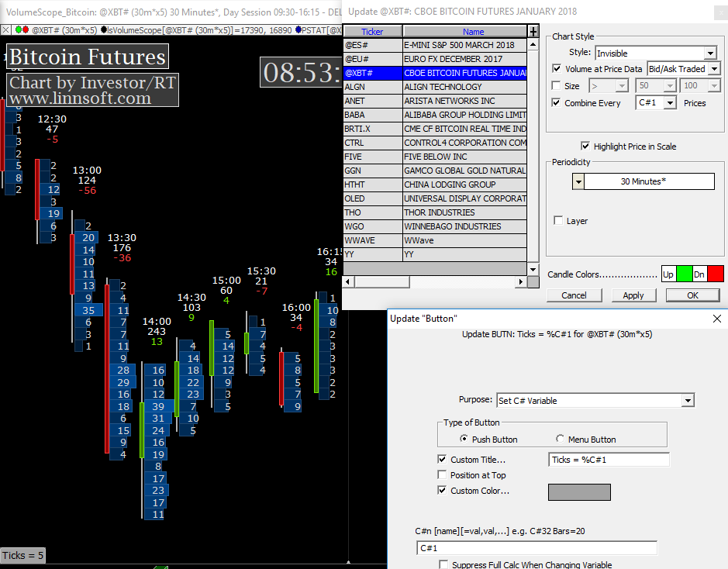Viewport: 728px width, 569px height.
Task: Click the gray custom color swatch
Action: pyautogui.click(x=579, y=492)
